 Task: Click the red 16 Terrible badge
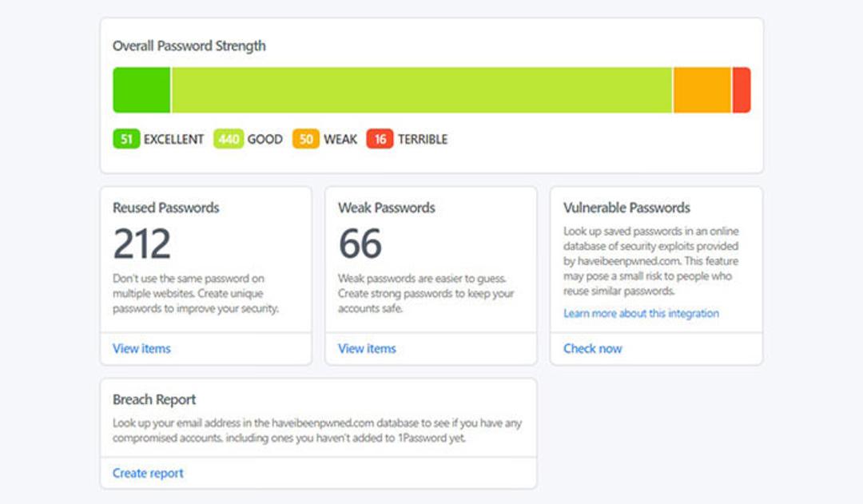(380, 139)
